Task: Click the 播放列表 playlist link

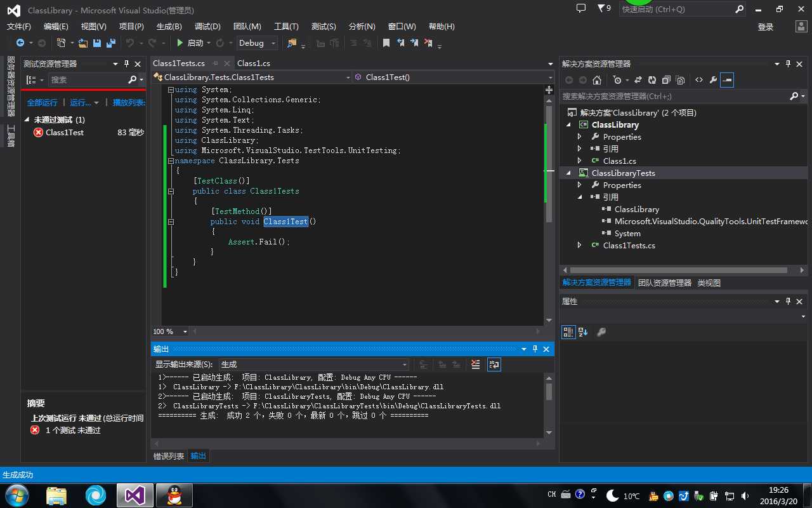Action: tap(128, 103)
